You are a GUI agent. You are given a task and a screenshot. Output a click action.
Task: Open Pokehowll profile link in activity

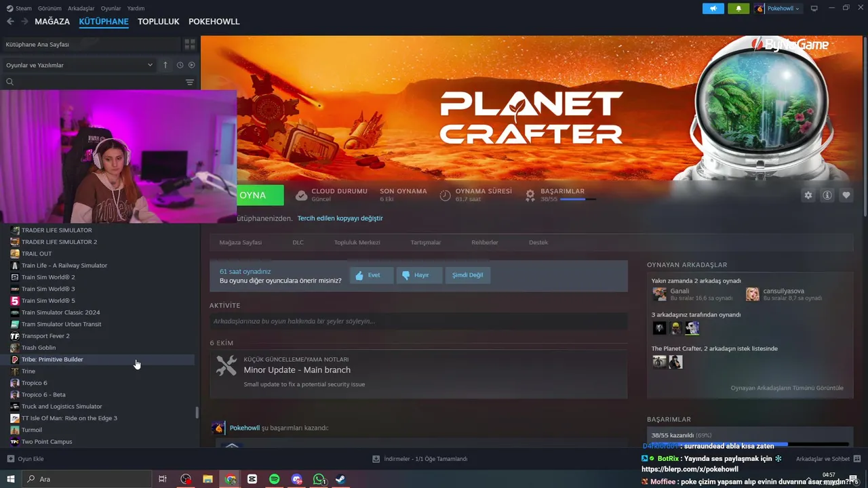(x=245, y=428)
